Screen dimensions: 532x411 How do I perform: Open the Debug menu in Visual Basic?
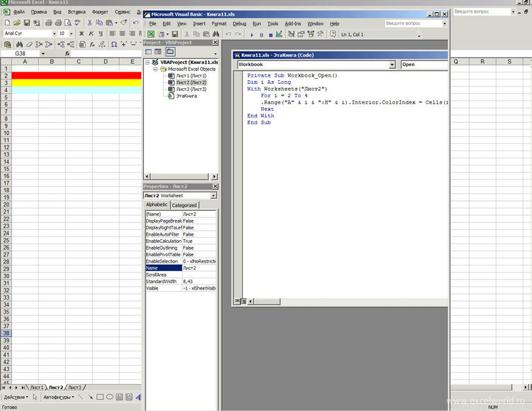point(239,23)
